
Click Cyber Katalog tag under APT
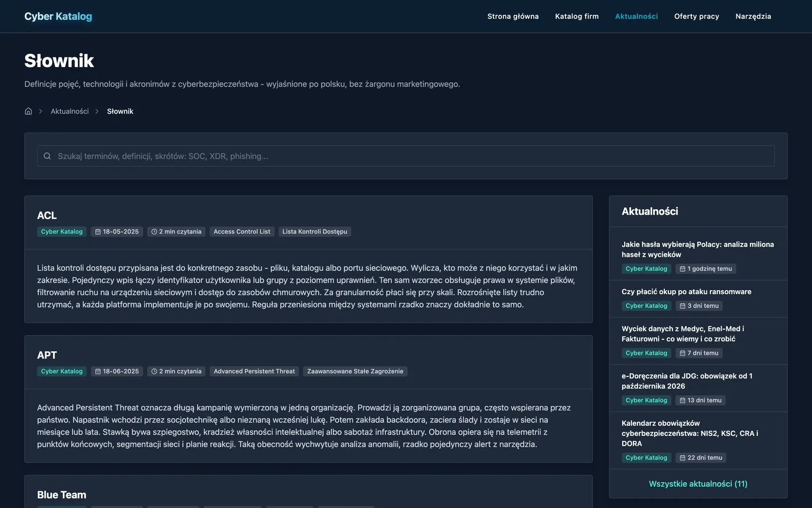[x=62, y=371]
